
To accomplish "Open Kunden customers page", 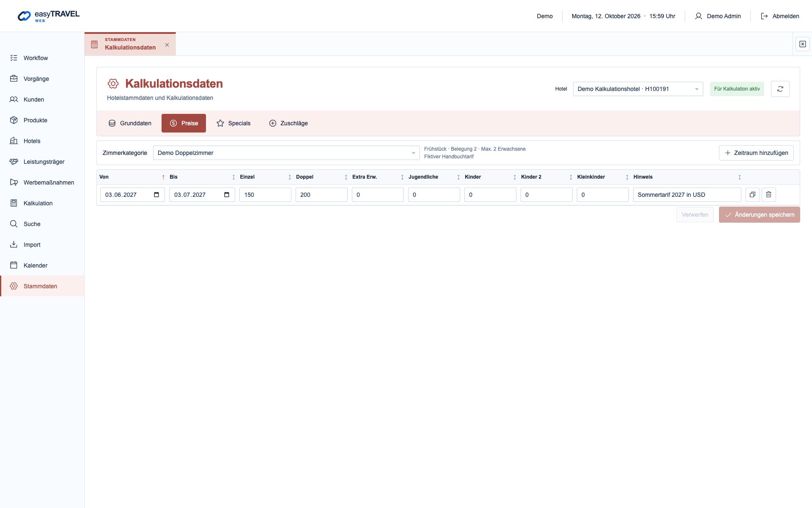I will (x=42, y=99).
